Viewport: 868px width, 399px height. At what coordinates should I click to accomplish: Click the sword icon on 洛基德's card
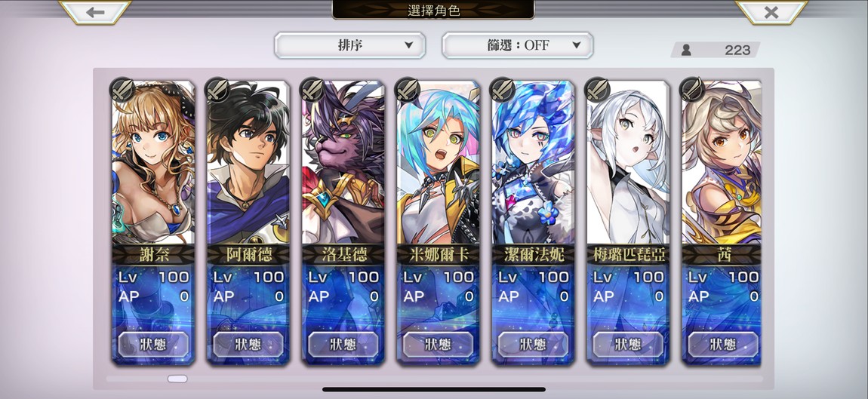[x=312, y=90]
